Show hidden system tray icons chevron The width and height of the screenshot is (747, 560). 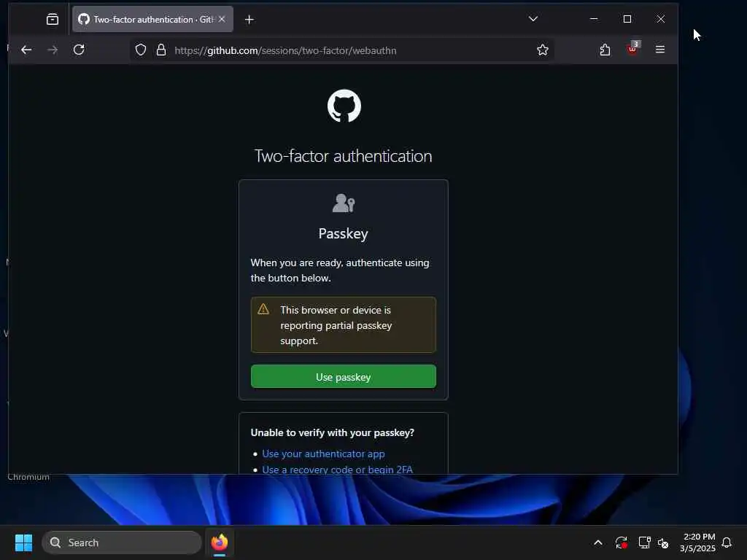click(598, 542)
